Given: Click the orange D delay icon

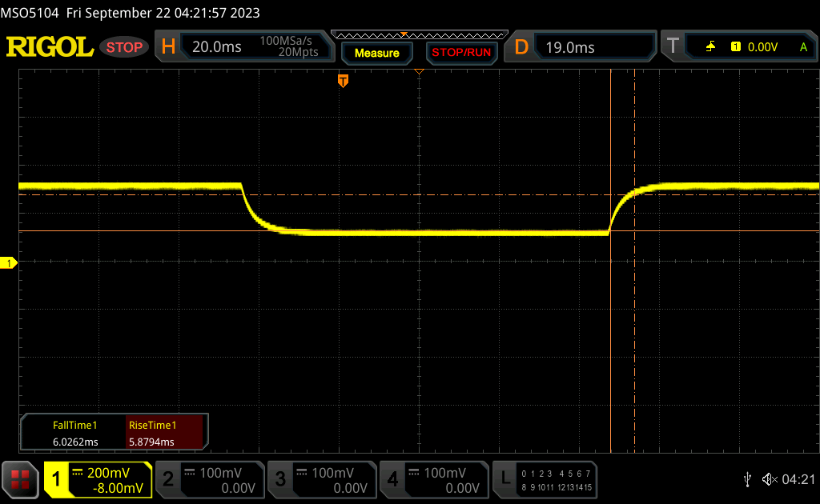Looking at the screenshot, I should click(521, 47).
